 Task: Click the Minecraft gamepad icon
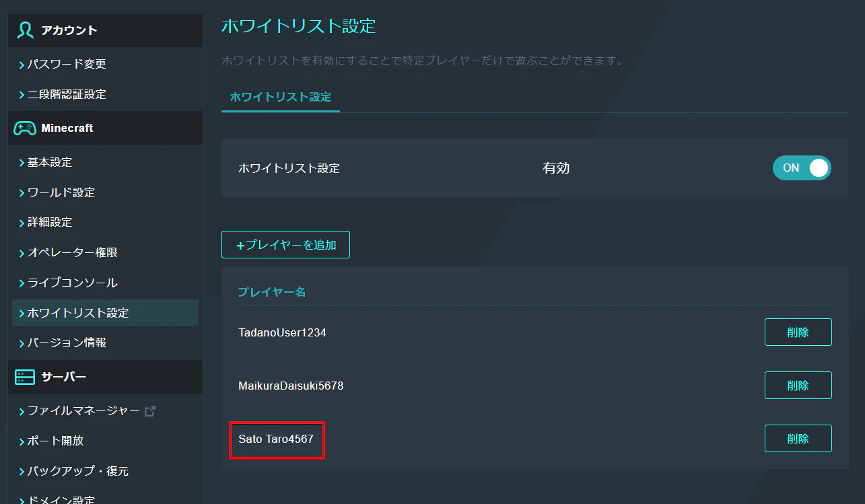pyautogui.click(x=25, y=128)
